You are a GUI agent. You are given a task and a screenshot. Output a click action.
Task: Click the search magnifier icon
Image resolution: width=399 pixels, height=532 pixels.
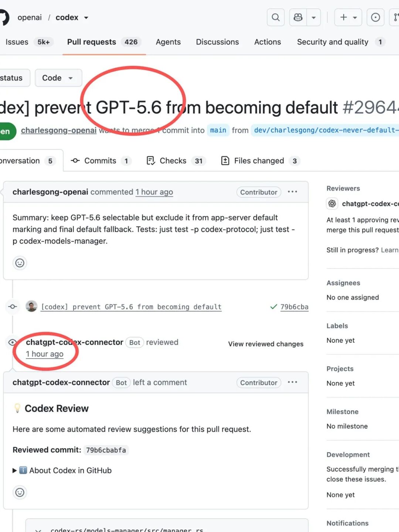(x=276, y=17)
